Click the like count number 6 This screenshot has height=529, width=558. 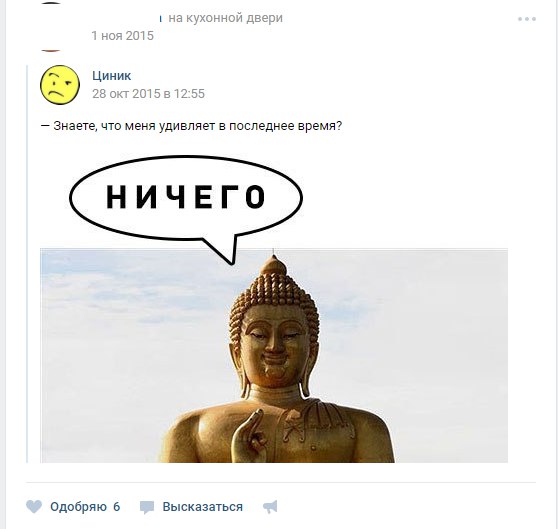[x=116, y=507]
